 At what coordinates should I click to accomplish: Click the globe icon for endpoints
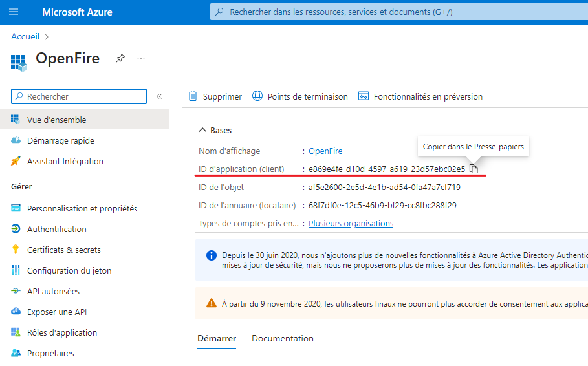click(257, 96)
